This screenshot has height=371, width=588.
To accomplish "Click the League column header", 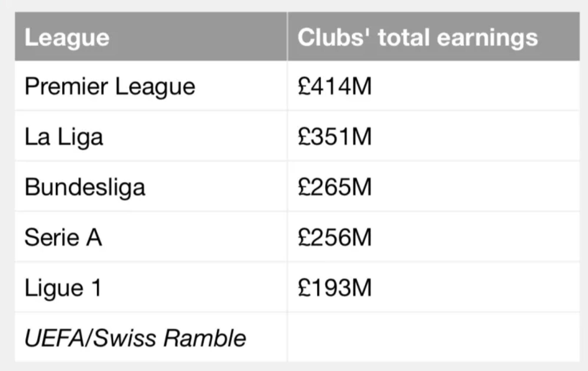I will pos(67,37).
